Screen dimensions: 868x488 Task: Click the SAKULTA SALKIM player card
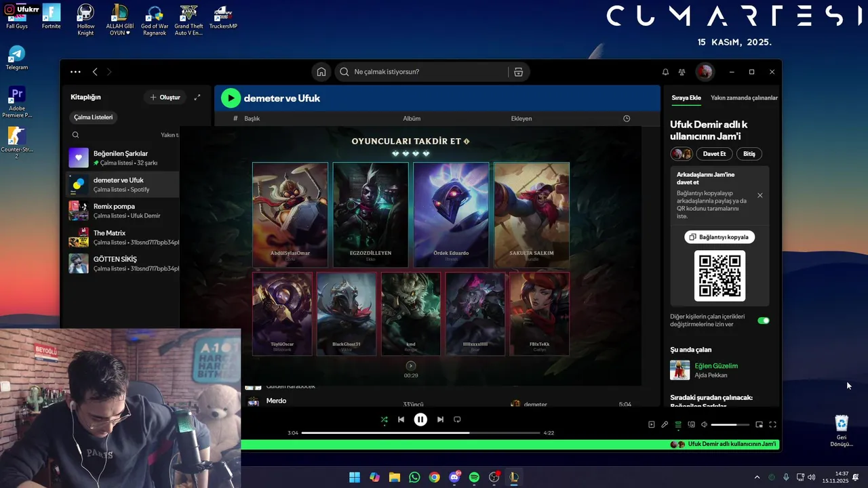532,215
